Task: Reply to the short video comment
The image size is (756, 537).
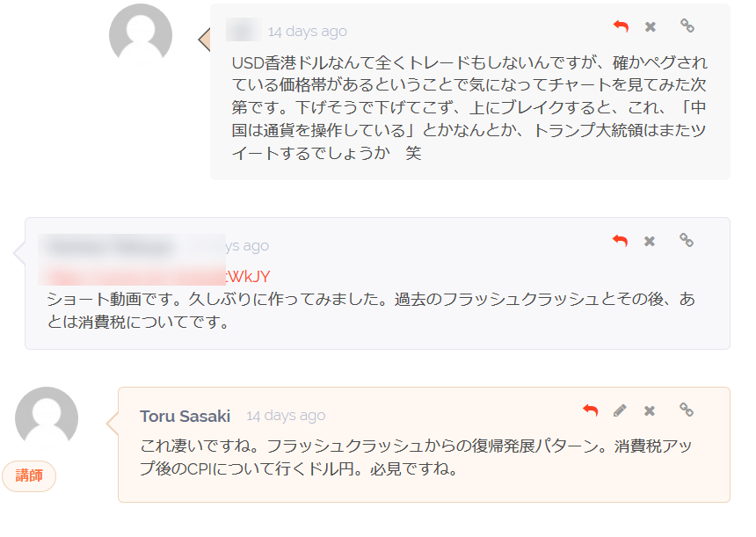Action: [x=620, y=241]
